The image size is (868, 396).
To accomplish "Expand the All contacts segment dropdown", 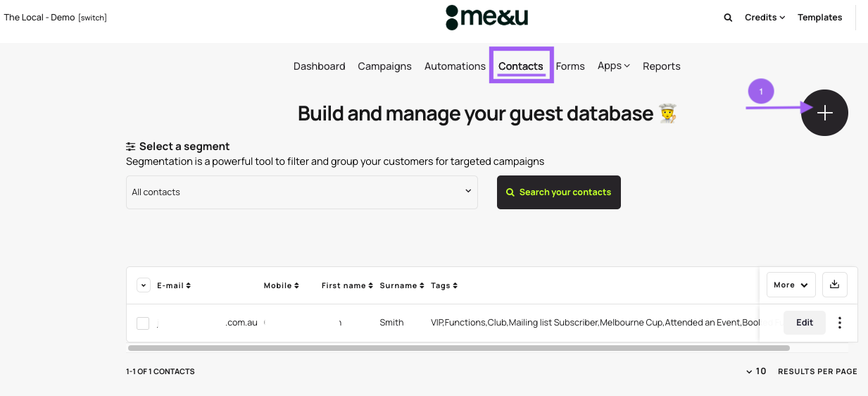I will (x=301, y=192).
